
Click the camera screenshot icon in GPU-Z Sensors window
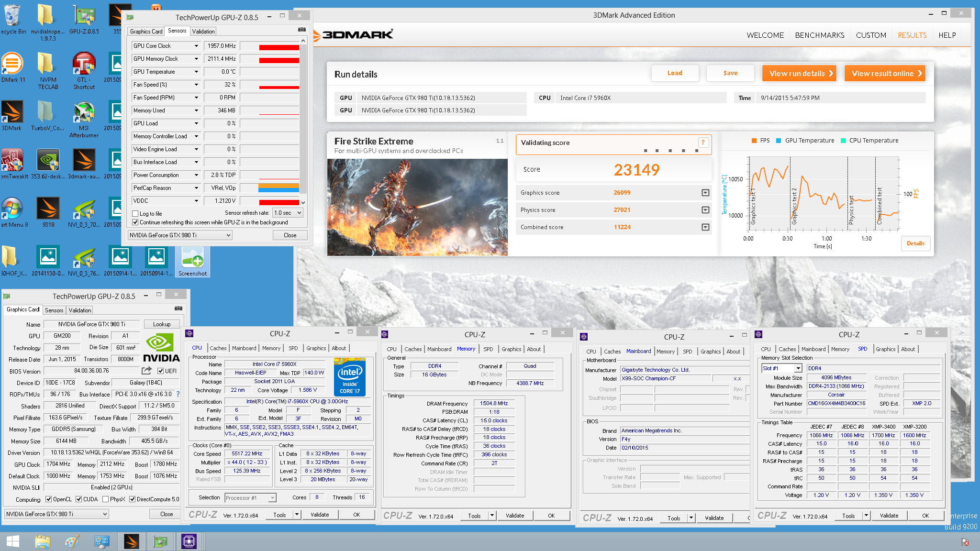click(301, 30)
